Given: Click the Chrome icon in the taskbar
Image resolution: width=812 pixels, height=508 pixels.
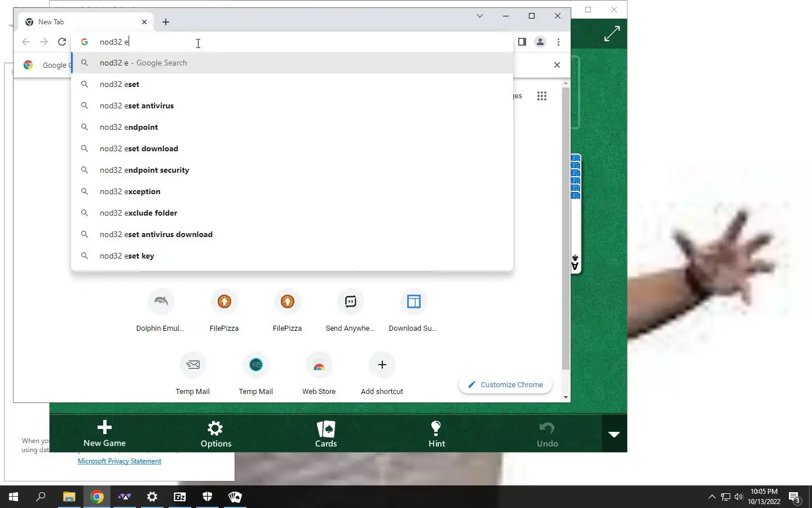Looking at the screenshot, I should [x=97, y=497].
